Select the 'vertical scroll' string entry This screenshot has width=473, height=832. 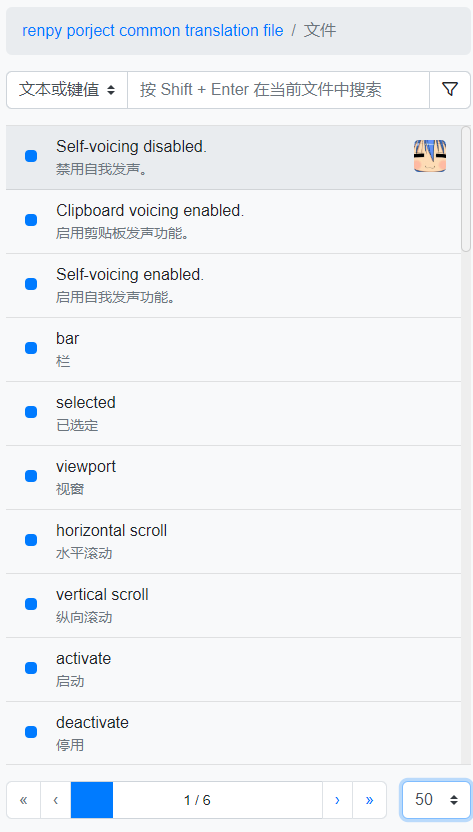tap(234, 605)
